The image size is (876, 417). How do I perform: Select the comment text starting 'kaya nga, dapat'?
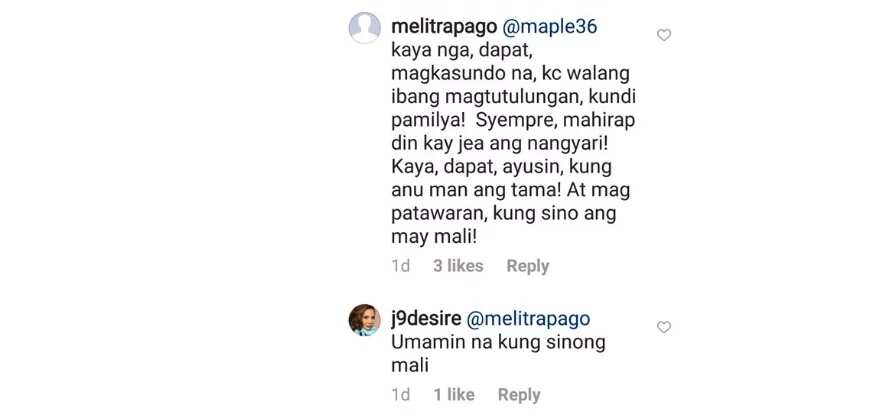coord(513,144)
